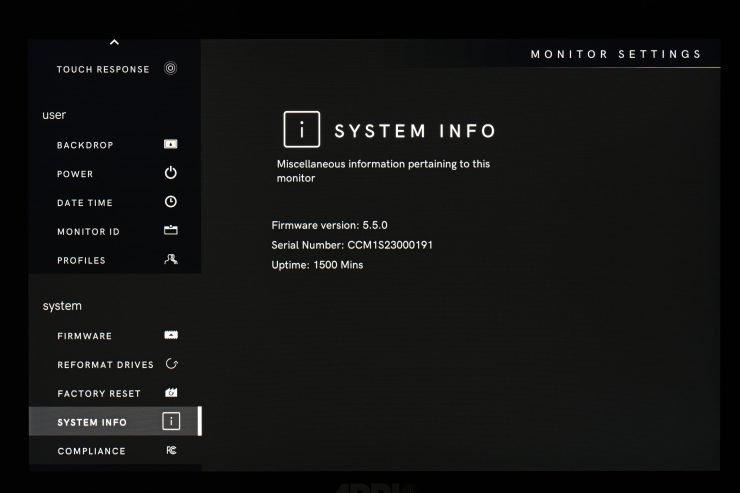Select the Power menu label
This screenshot has height=493, width=740.
[x=75, y=174]
